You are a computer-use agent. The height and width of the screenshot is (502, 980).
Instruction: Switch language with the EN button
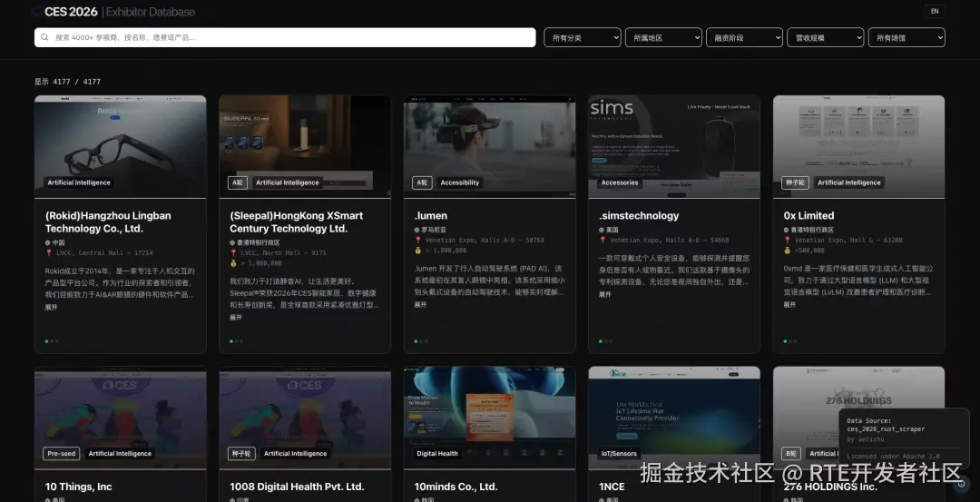tap(935, 11)
